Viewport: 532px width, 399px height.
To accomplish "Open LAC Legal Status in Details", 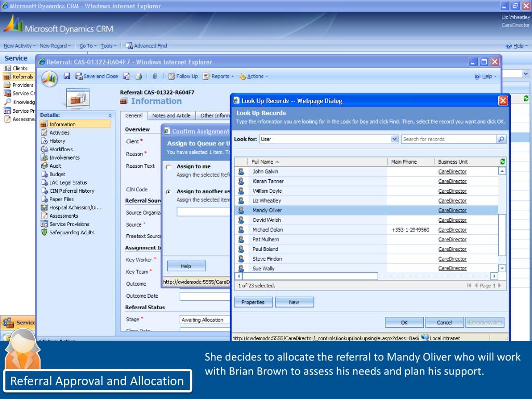I will coord(68,182).
